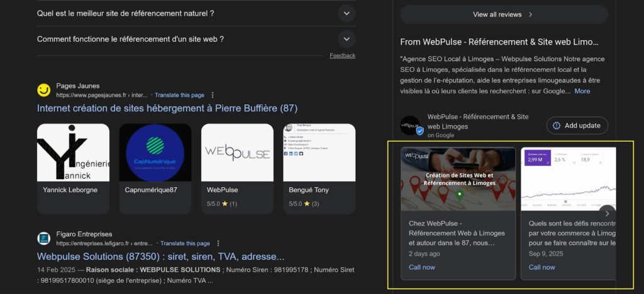Open the Capnumérique87 logo card
Screen dimensions: 644x294
(155, 153)
